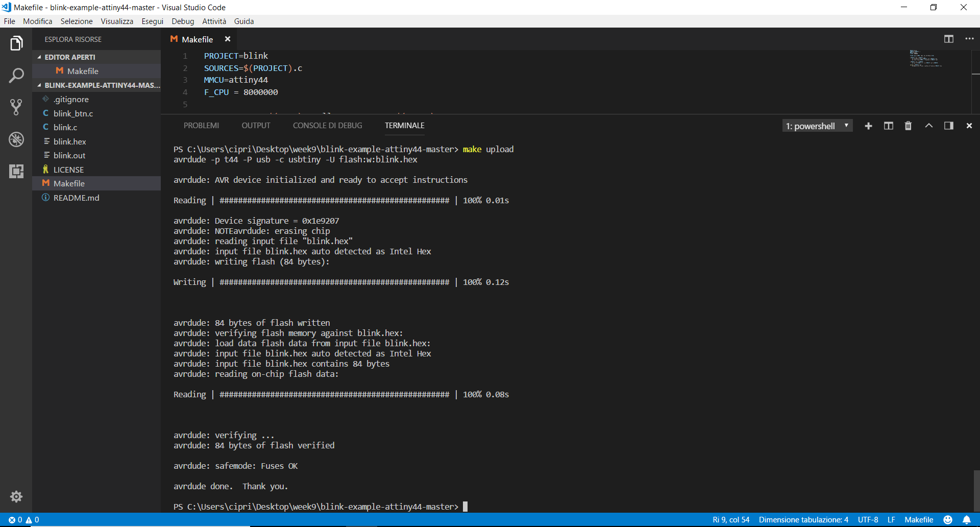Viewport: 980px width, 527px height.
Task: Change Makefile language mode in status bar
Action: click(919, 520)
